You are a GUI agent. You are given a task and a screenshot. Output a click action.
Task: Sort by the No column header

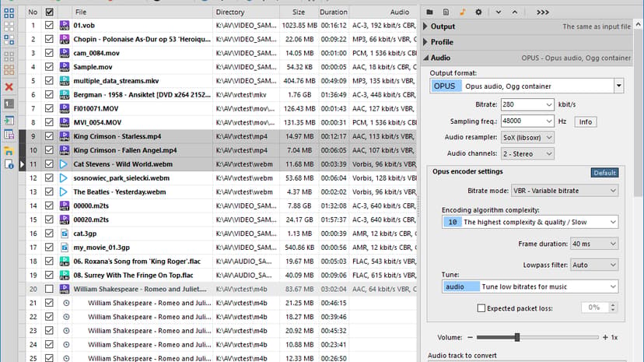pyautogui.click(x=33, y=12)
